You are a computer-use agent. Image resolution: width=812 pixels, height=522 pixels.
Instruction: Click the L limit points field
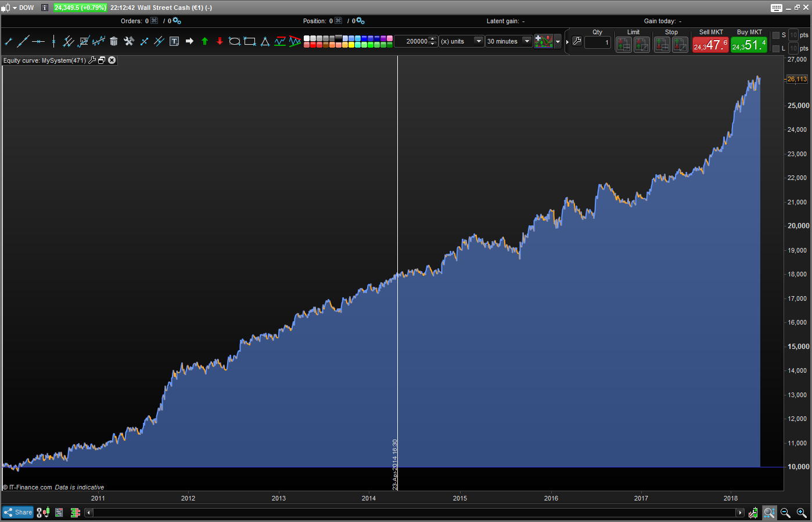[793, 49]
